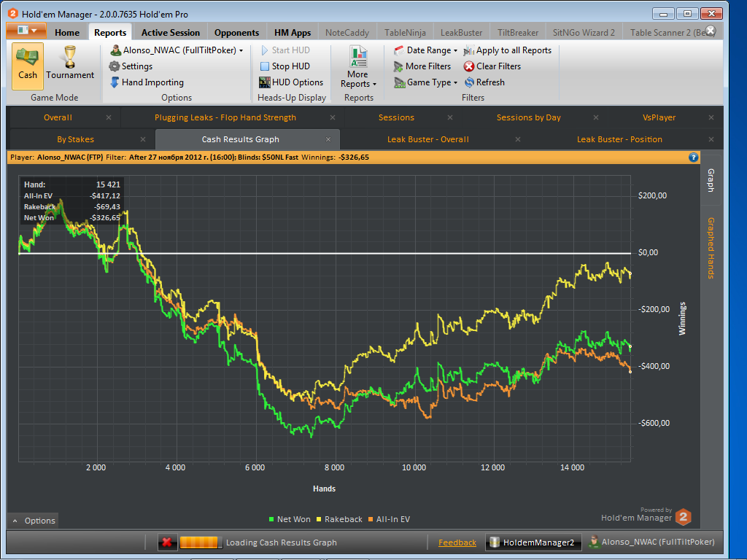
Task: Click Stop HUD button
Action: (x=285, y=66)
